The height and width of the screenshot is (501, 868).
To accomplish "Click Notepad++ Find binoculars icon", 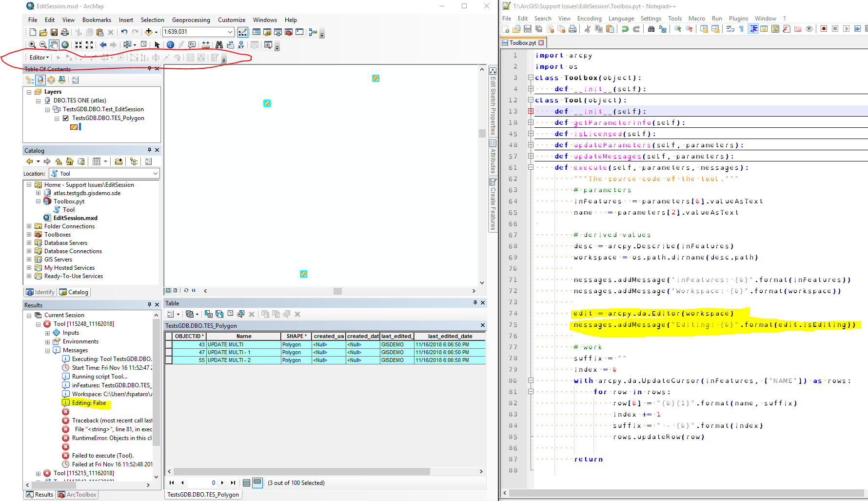I will (x=651, y=29).
